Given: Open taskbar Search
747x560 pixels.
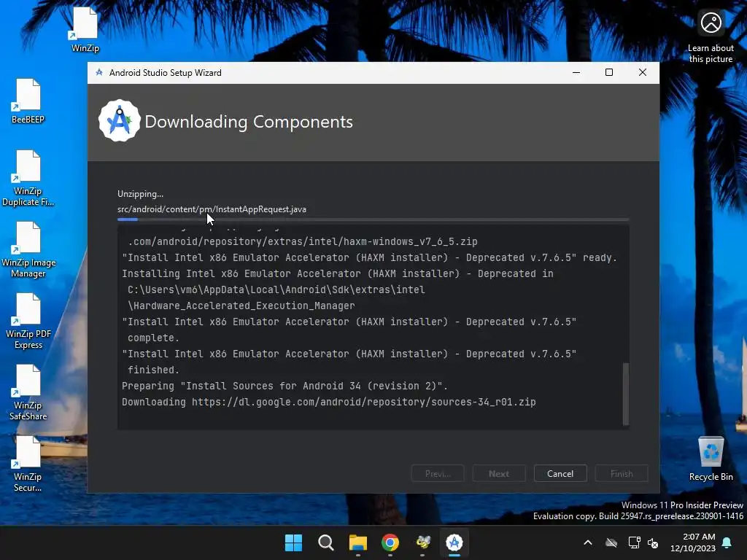Looking at the screenshot, I should pyautogui.click(x=326, y=542).
